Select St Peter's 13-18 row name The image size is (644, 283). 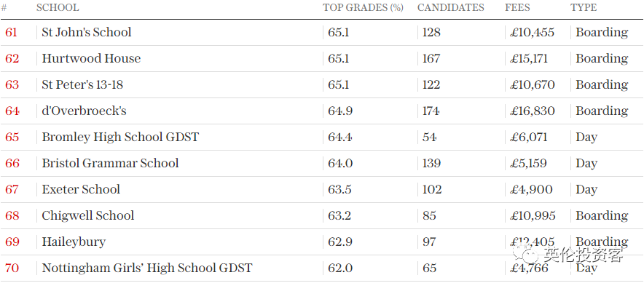82,84
